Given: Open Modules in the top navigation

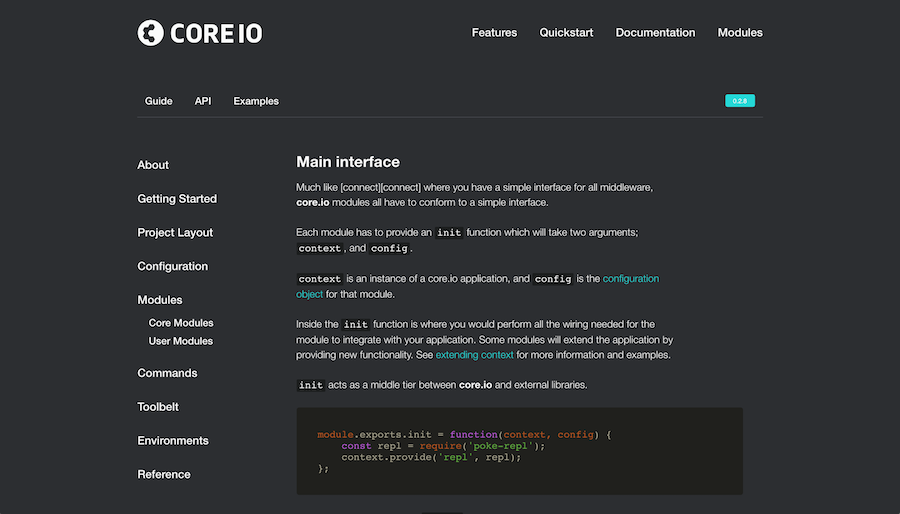Looking at the screenshot, I should click(740, 33).
